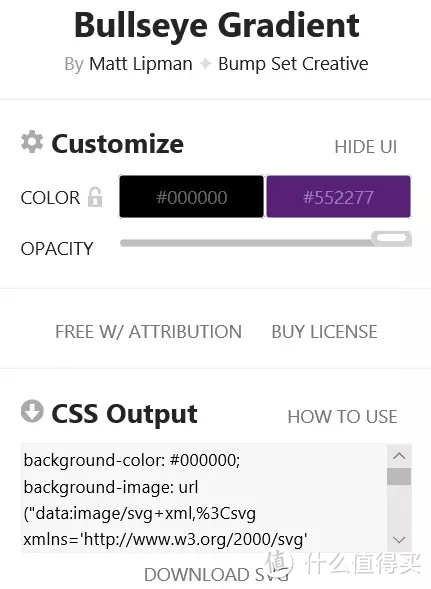The image size is (431, 589).
Task: Select the FREE W/ ATTRIBUTION option
Action: click(148, 332)
